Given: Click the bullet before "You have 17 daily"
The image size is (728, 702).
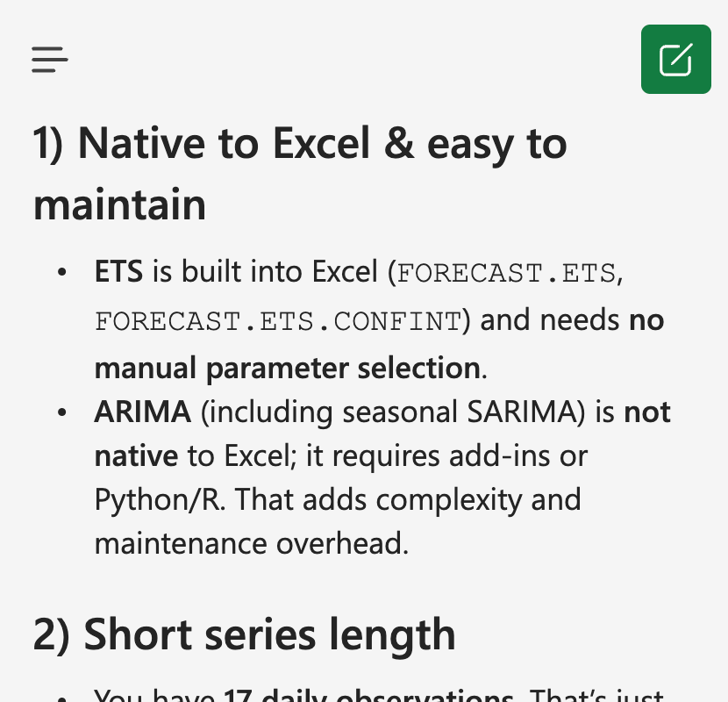Looking at the screenshot, I should [62, 696].
